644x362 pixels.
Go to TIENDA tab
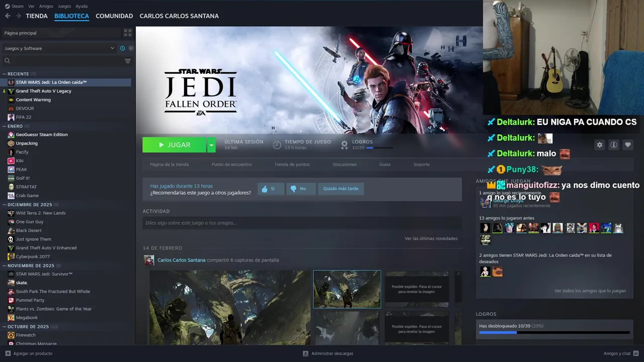point(37,16)
